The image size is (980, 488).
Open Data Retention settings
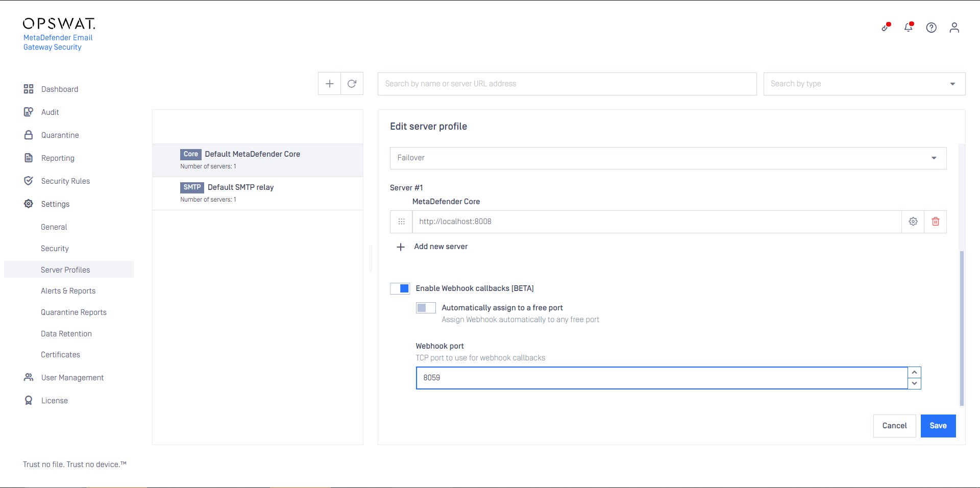click(66, 333)
